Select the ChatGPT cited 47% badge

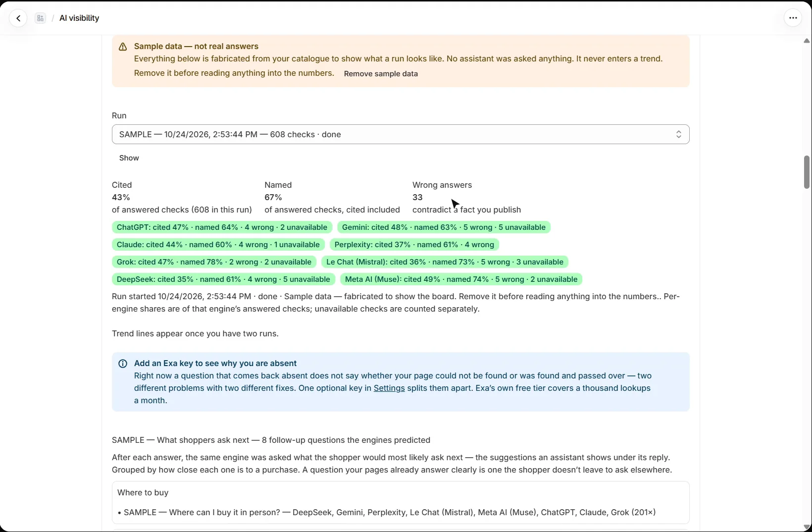[x=222, y=227]
